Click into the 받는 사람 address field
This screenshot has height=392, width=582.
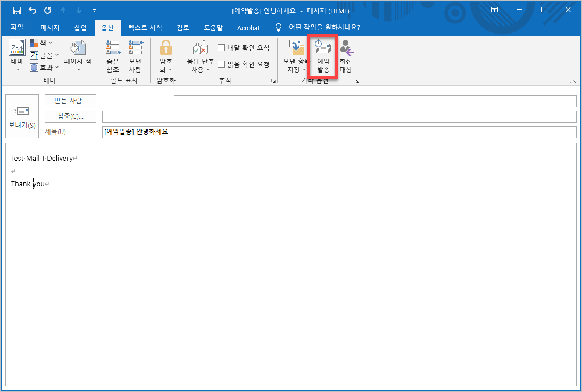pyautogui.click(x=339, y=101)
